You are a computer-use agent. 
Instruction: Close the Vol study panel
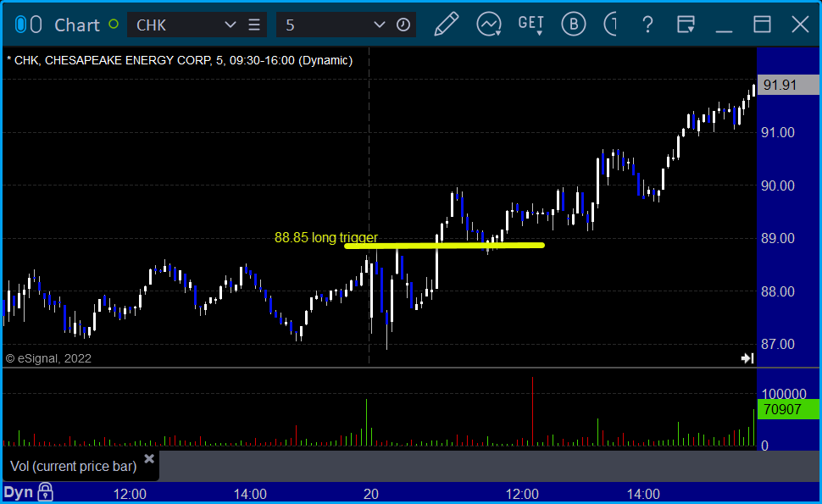[x=149, y=459]
